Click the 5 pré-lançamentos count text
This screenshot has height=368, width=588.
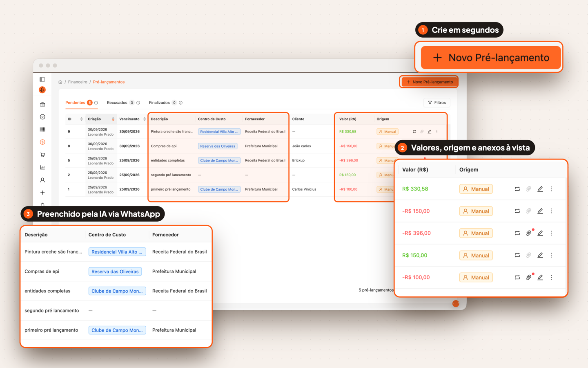(376, 290)
